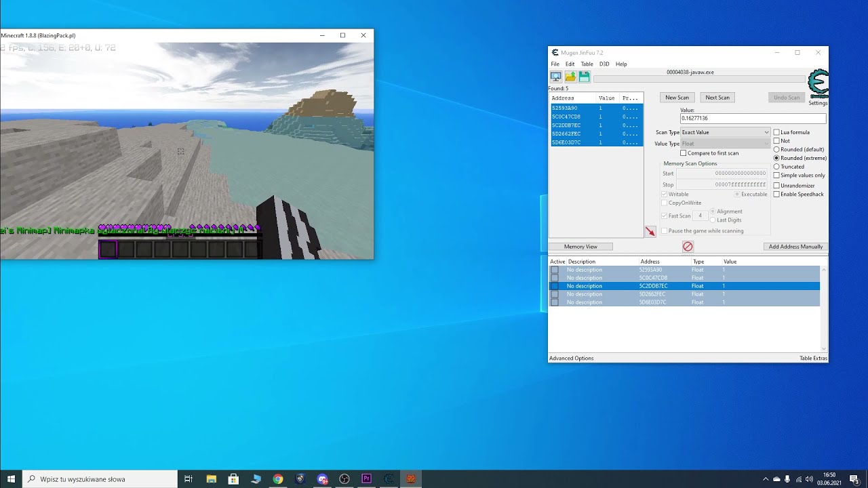
Task: Activate the 5C2DDB7EC address entry checkbox
Action: pyautogui.click(x=555, y=286)
